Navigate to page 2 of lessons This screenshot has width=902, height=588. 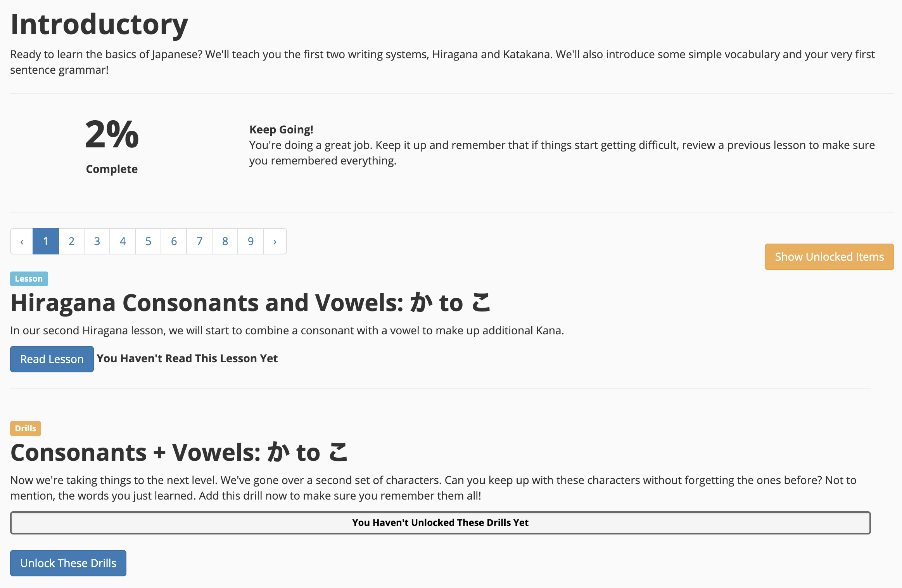[71, 241]
